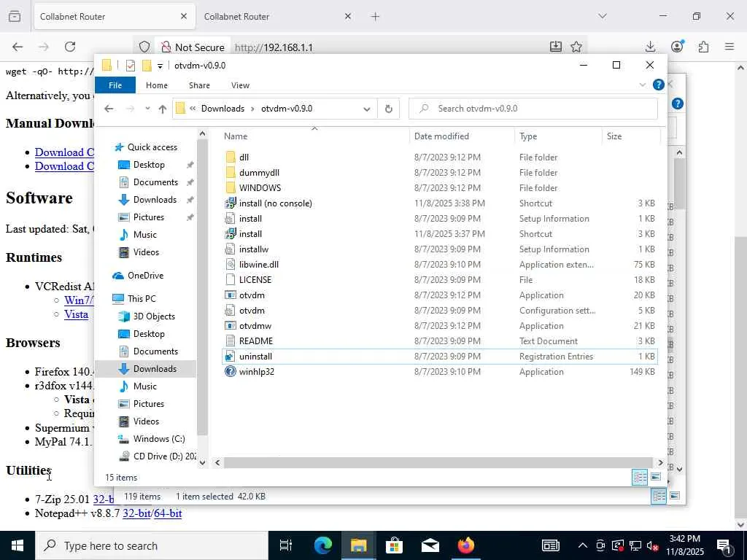Click the Explorer help question mark icon

[x=659, y=85]
